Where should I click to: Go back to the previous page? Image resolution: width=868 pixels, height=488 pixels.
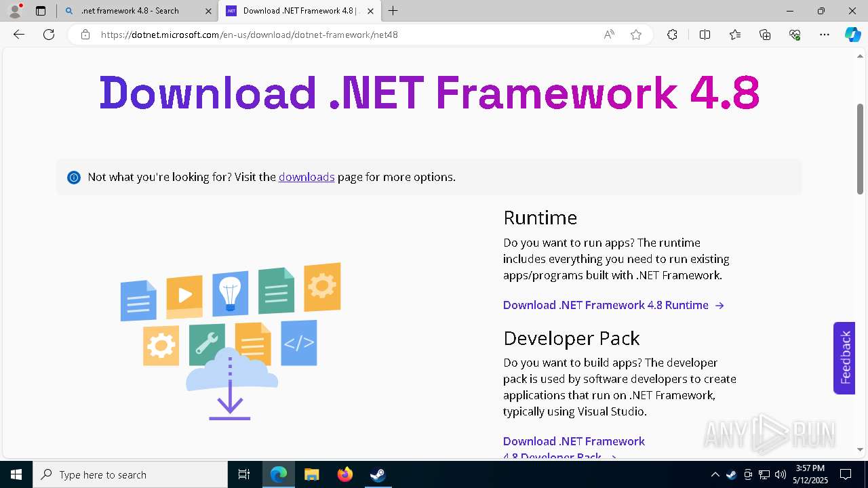(x=19, y=35)
